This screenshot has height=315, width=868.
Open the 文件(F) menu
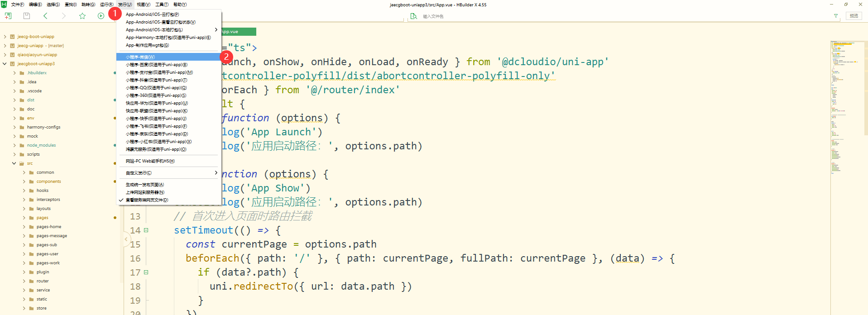coord(18,5)
